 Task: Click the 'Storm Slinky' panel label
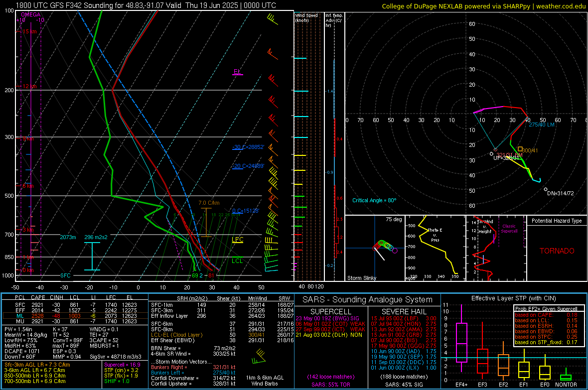[x=361, y=278]
